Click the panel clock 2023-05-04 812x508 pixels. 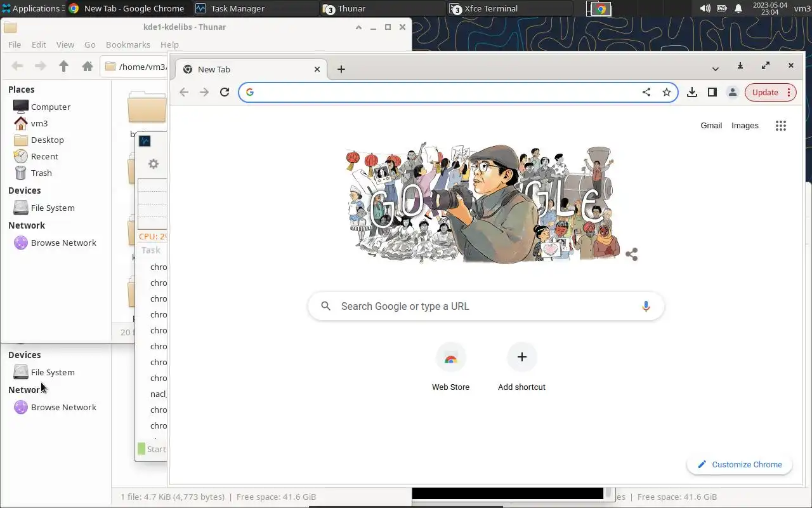pos(769,8)
